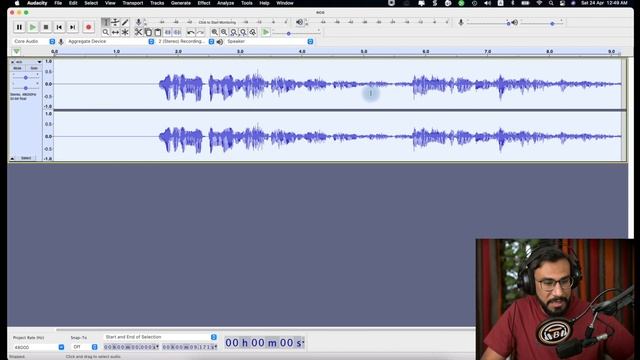The height and width of the screenshot is (360, 640).
Task: Close the track with its X button
Action: point(12,62)
